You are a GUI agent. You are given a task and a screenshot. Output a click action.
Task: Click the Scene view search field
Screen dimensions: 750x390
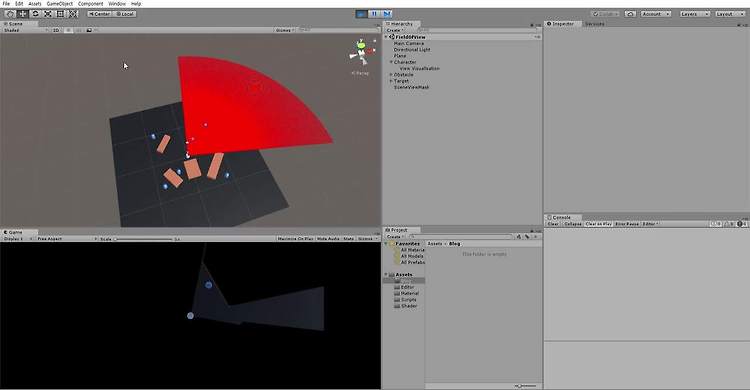[x=337, y=30]
